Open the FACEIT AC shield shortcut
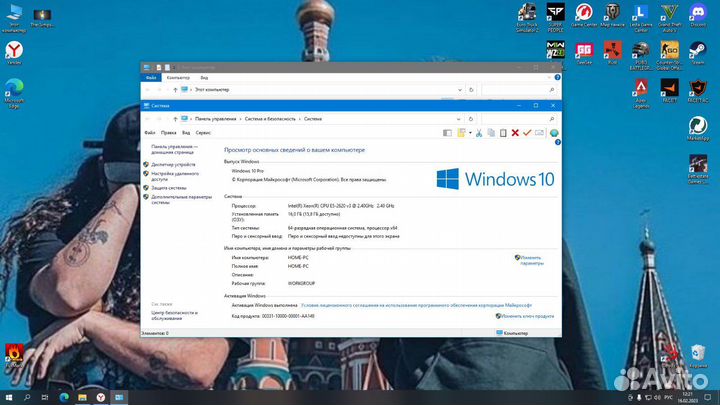Image resolution: width=720 pixels, height=405 pixels. coord(698,90)
